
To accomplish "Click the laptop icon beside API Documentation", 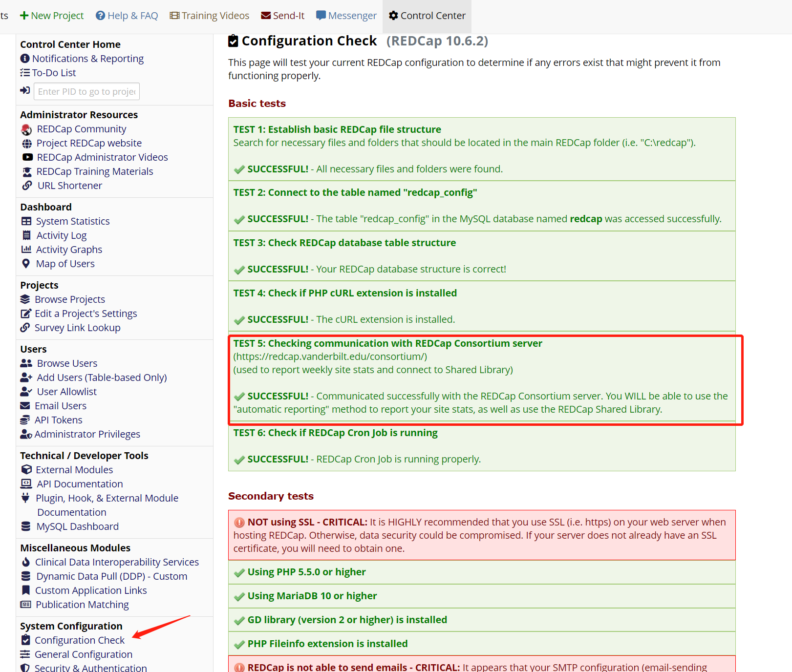I will (26, 484).
